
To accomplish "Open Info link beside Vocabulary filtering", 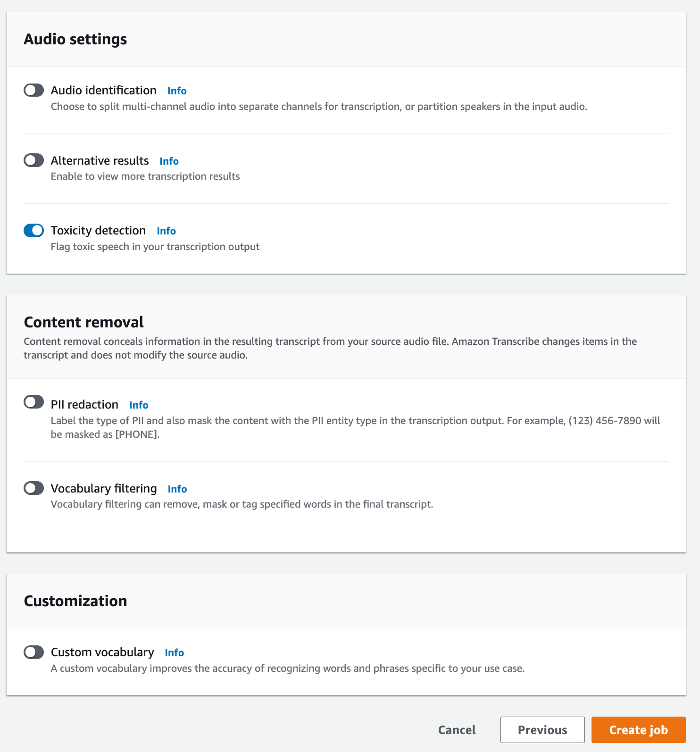I will click(177, 489).
